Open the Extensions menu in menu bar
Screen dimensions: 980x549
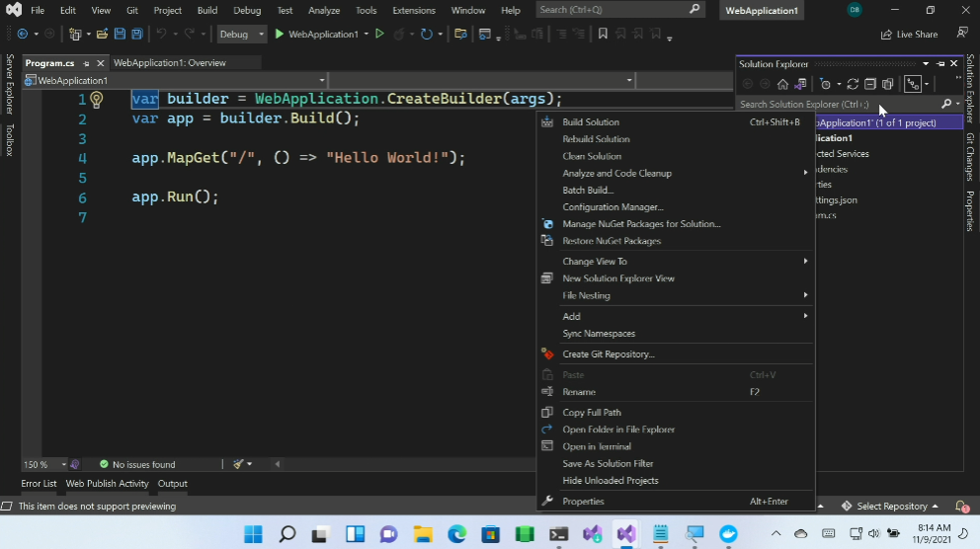[x=413, y=10]
